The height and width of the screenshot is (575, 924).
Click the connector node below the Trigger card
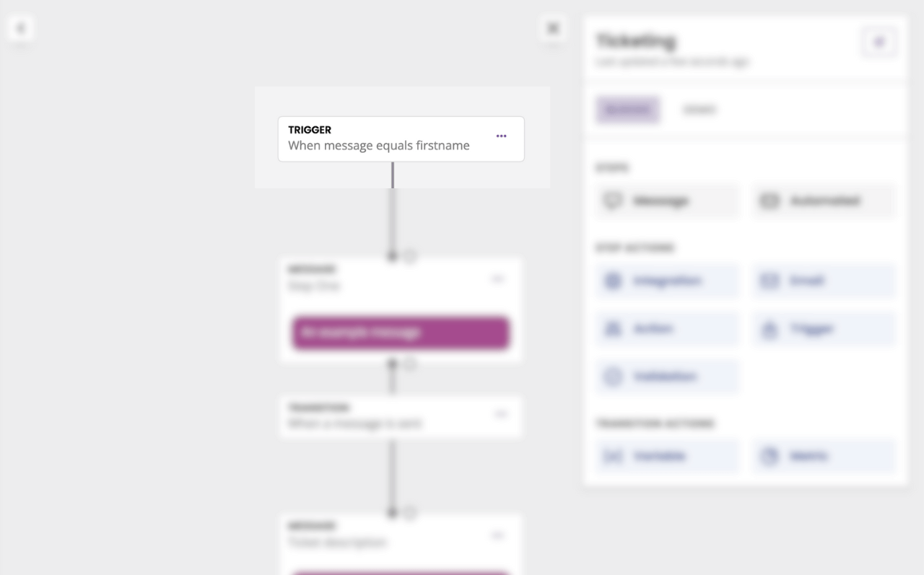pos(393,256)
